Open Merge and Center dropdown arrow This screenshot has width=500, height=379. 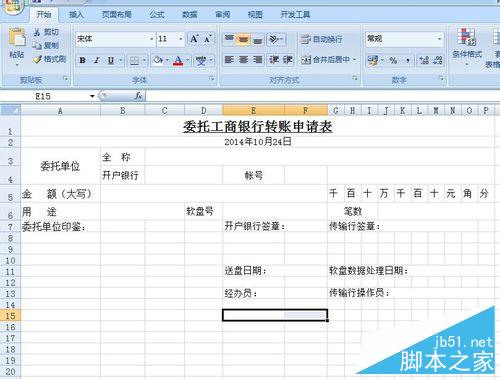pos(355,60)
